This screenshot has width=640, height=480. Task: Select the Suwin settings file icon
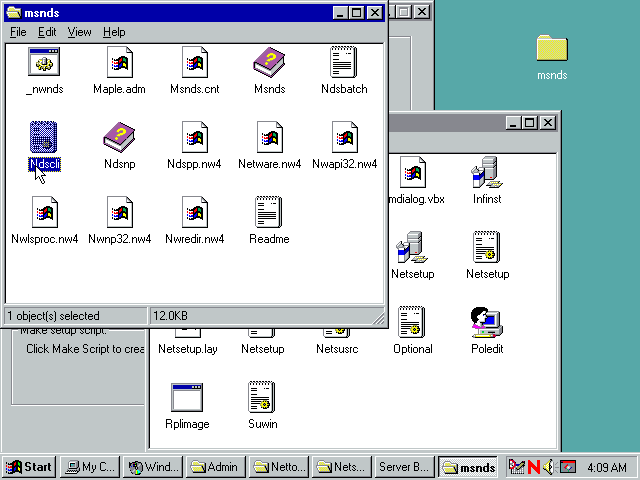tap(262, 397)
